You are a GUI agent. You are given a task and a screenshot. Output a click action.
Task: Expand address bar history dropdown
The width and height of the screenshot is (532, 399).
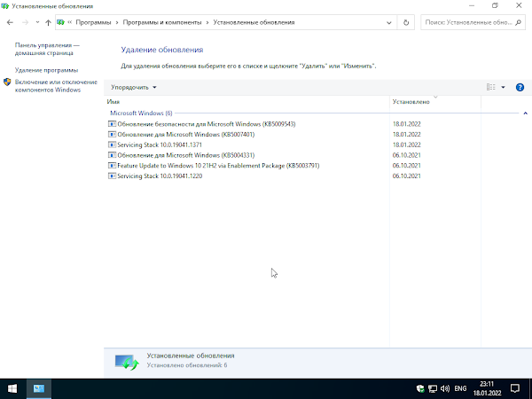(x=389, y=23)
